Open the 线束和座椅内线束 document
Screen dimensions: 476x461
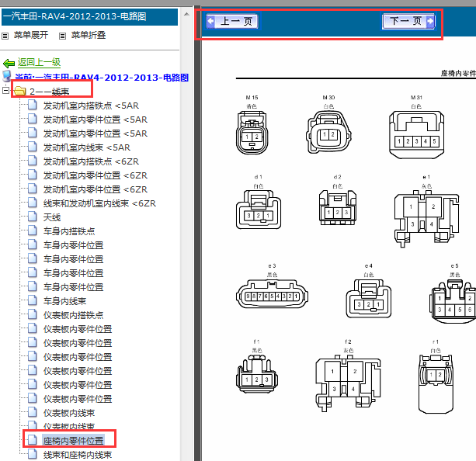click(78, 455)
